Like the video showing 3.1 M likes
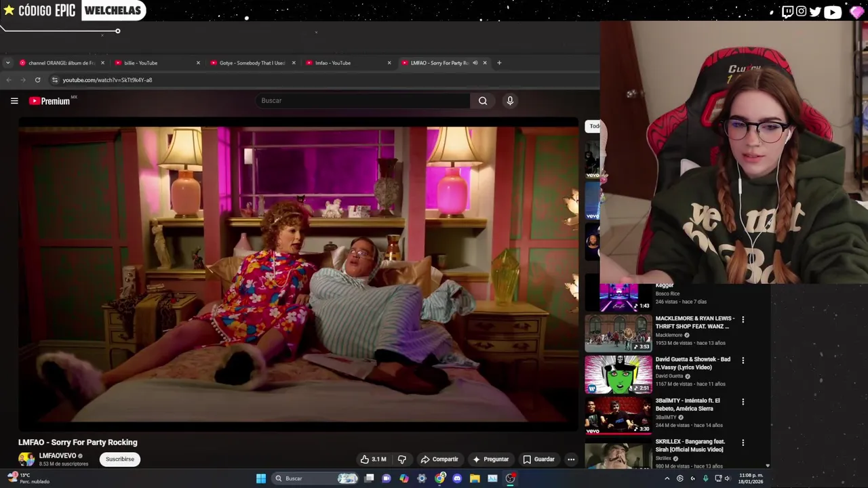Image resolution: width=868 pixels, height=488 pixels. click(373, 459)
